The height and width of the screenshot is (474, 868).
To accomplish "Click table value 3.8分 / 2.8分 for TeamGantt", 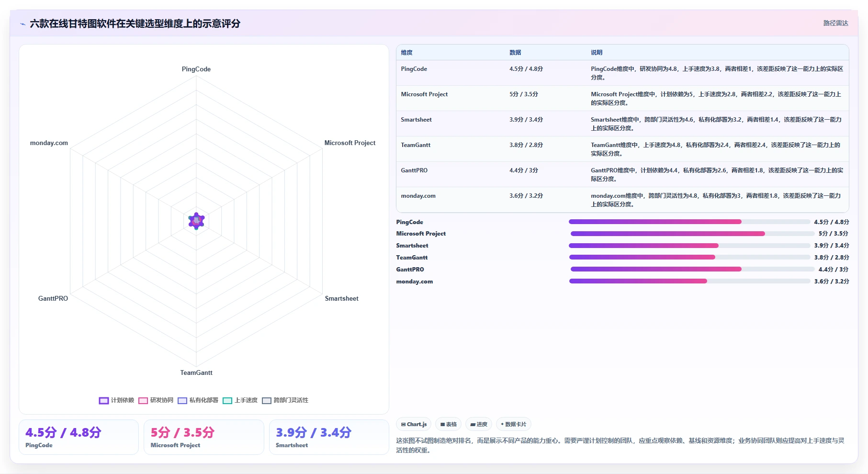I will click(x=526, y=145).
